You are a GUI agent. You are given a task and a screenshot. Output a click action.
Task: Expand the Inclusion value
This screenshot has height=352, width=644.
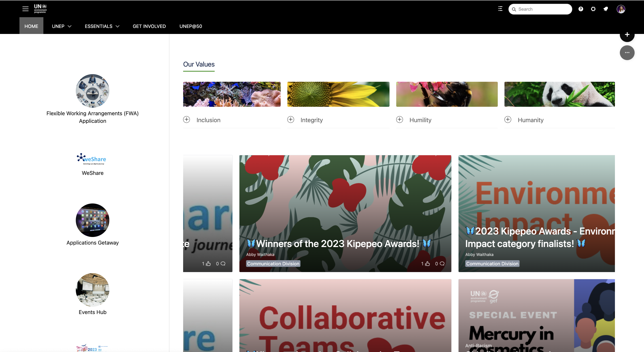pos(186,119)
